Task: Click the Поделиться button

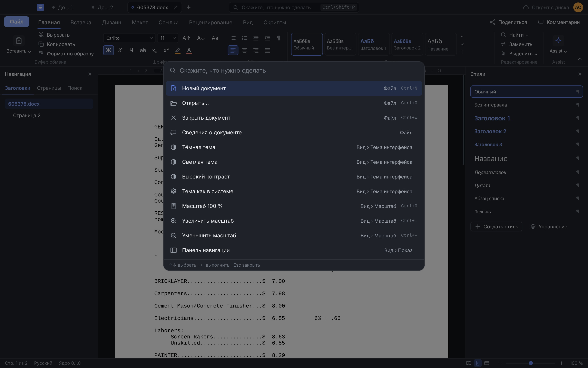Action: (x=509, y=22)
